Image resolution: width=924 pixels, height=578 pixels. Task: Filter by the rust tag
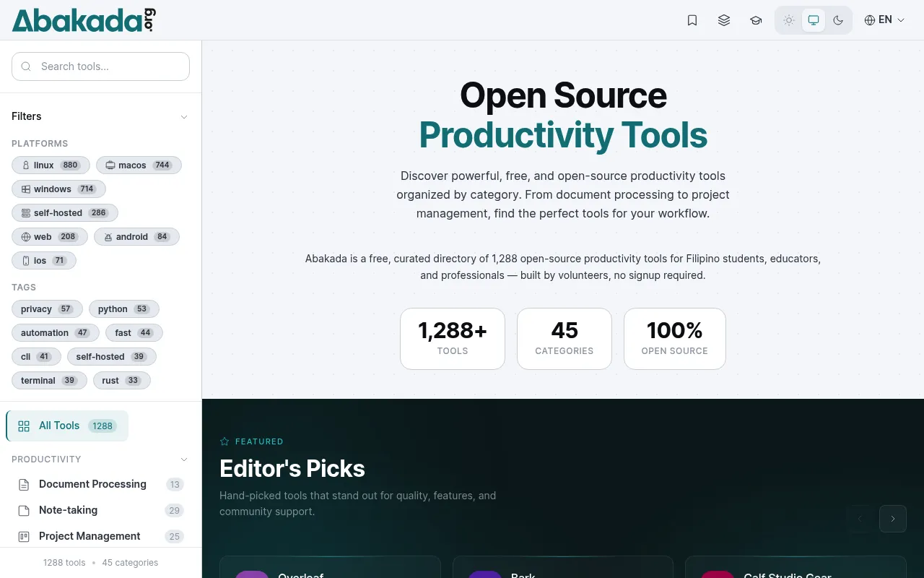click(x=122, y=381)
